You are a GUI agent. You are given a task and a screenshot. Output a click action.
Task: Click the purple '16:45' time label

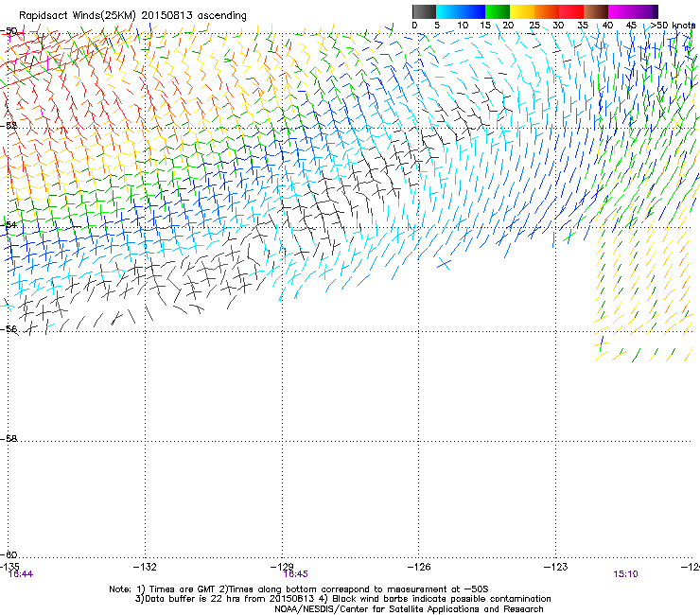tap(295, 574)
